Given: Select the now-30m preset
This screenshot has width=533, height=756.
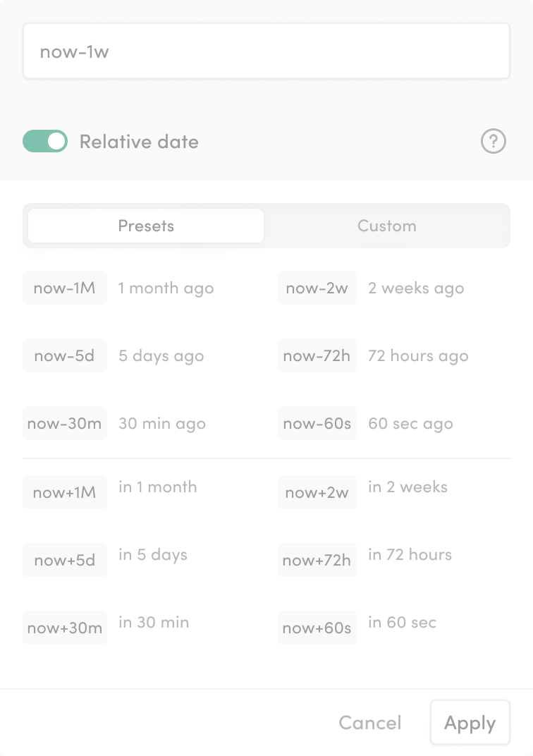Looking at the screenshot, I should click(x=64, y=423).
